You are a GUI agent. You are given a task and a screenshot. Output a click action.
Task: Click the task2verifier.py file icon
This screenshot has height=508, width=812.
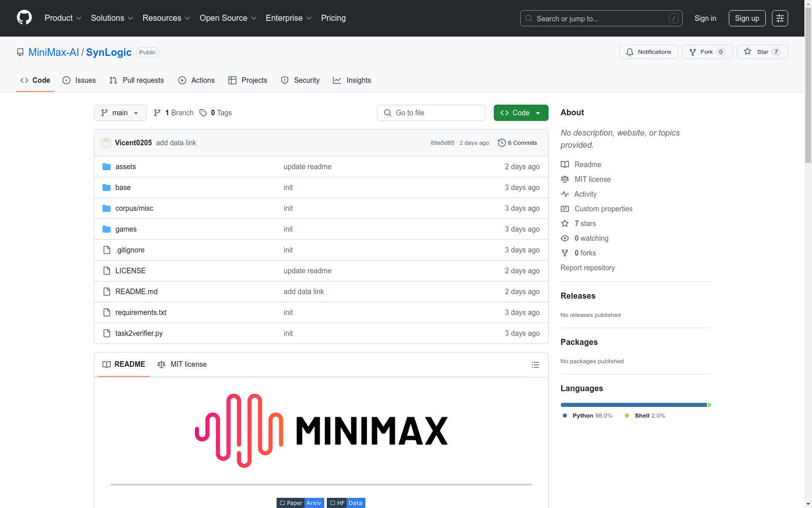pos(107,333)
